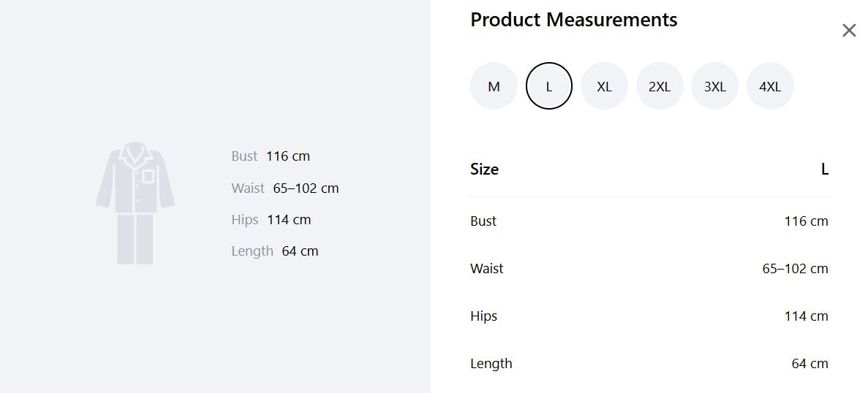Image resolution: width=868 pixels, height=393 pixels.
Task: Click the L value in Size header row
Action: coord(825,169)
